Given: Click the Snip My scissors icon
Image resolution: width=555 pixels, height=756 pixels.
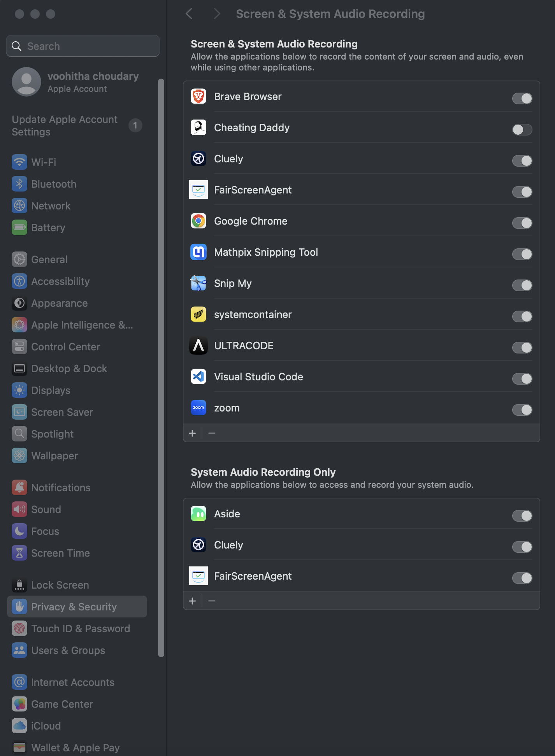Looking at the screenshot, I should (198, 283).
